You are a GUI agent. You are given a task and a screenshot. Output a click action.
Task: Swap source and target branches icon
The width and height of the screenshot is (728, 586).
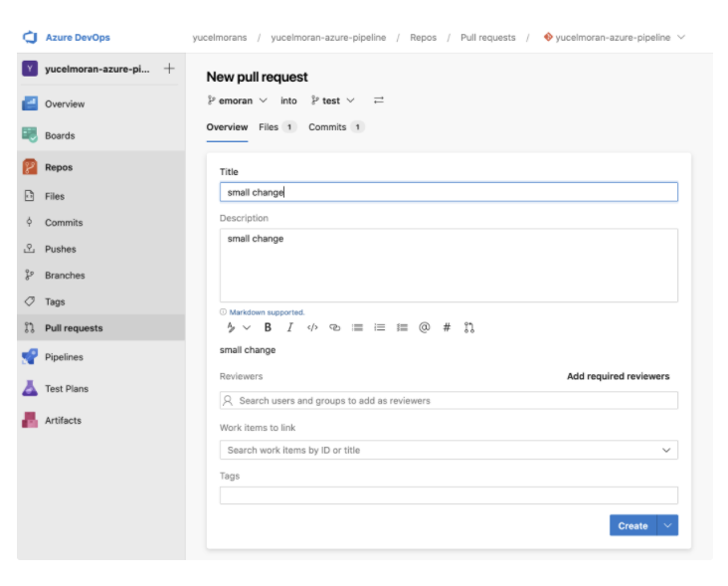pyautogui.click(x=378, y=100)
